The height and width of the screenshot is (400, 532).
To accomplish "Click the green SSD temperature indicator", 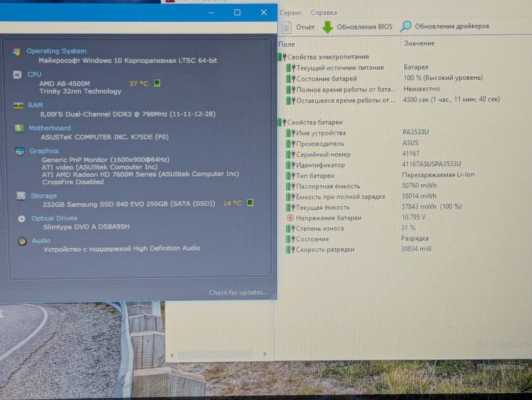I will tap(250, 203).
